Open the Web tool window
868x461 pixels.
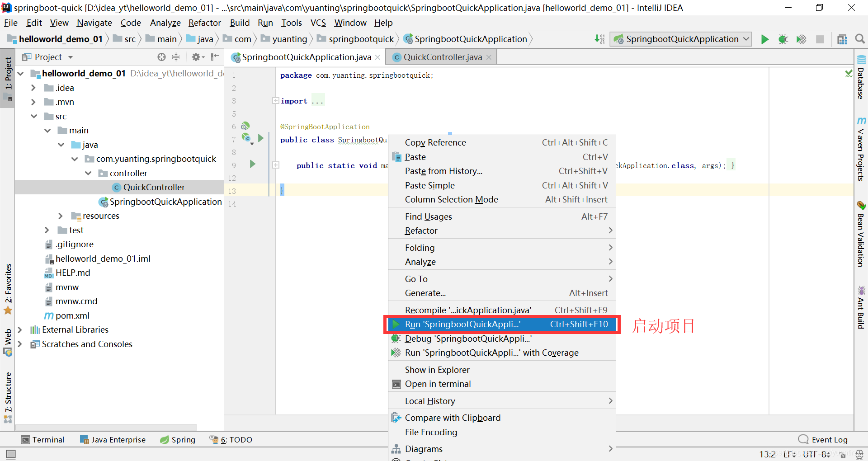(8, 343)
